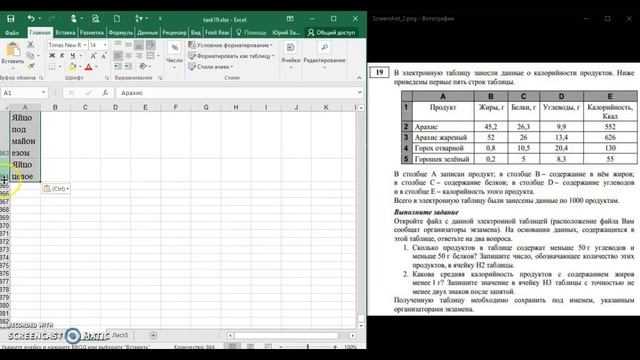Open the Число number format group
Image resolution: width=640 pixels, height=360 pixels.
pos(174,54)
